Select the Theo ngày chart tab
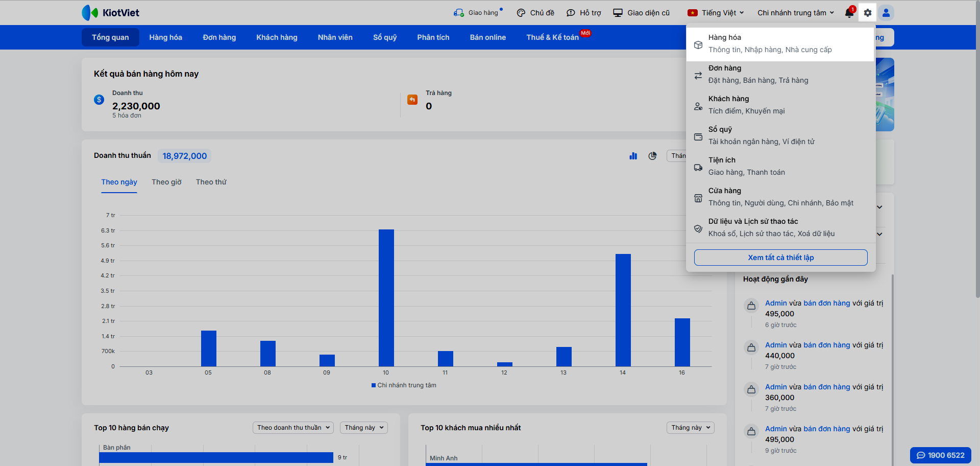This screenshot has height=466, width=980. pos(119,182)
